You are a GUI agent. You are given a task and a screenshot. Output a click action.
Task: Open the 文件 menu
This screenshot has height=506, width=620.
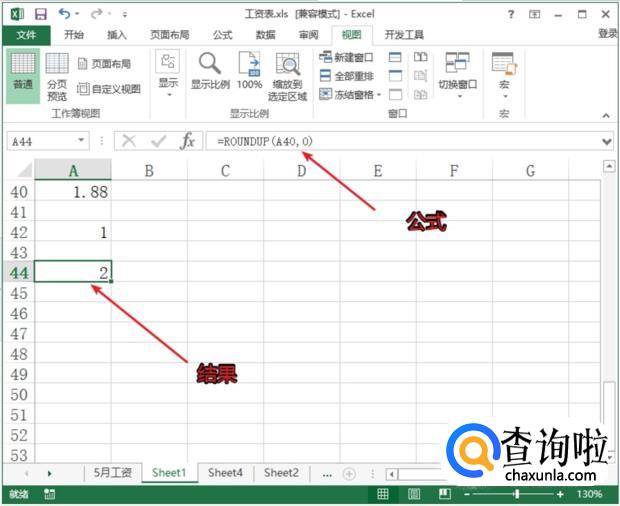tap(26, 35)
